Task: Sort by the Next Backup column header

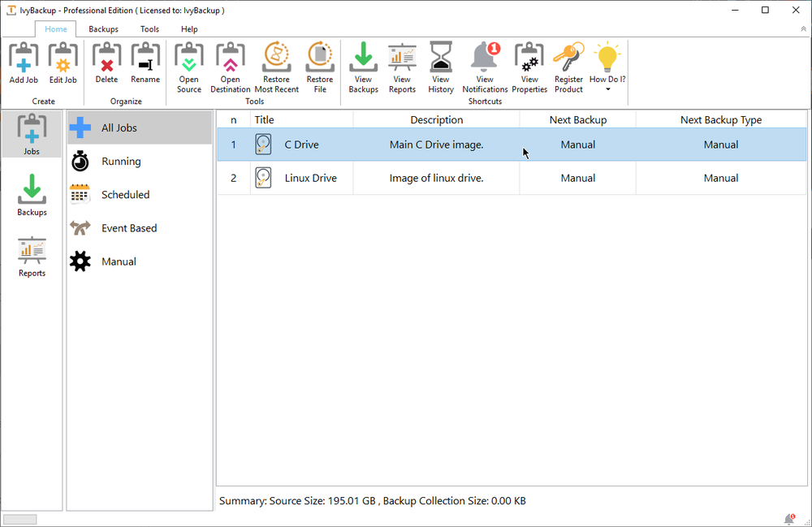Action: click(x=578, y=119)
